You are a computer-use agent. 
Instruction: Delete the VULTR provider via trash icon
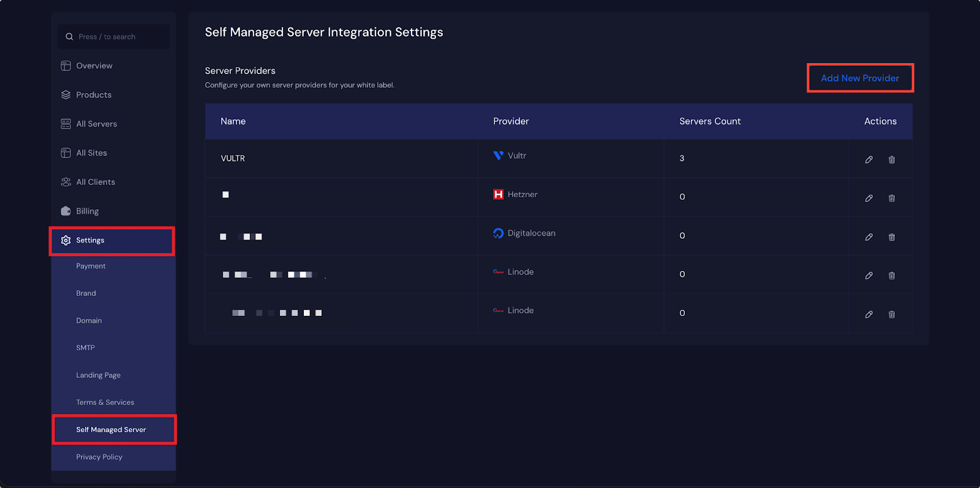(x=892, y=160)
